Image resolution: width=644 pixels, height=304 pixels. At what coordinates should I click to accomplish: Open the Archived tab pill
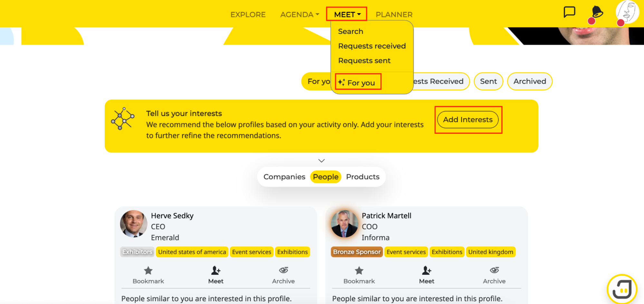530,81
